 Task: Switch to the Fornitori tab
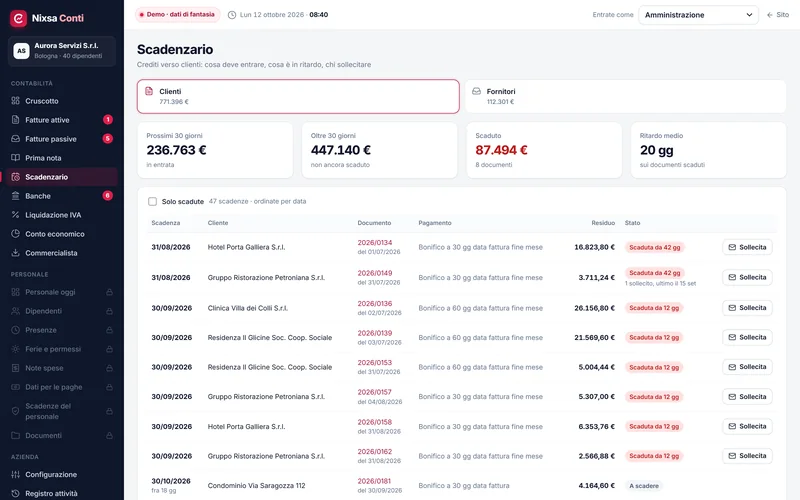pos(626,96)
